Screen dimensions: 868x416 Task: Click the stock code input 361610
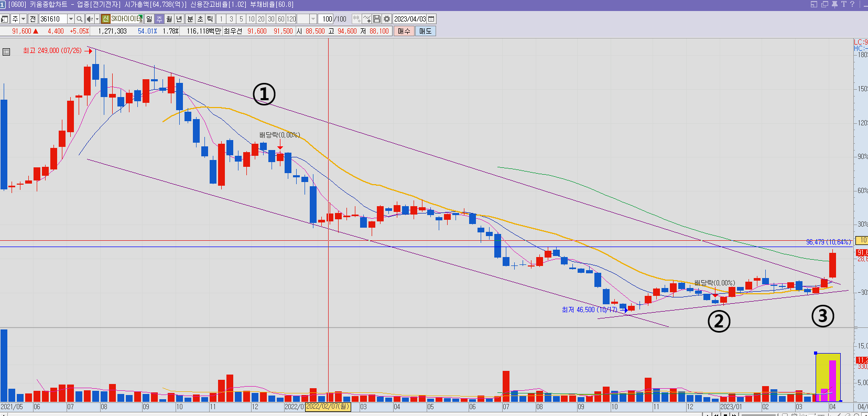pyautogui.click(x=53, y=19)
